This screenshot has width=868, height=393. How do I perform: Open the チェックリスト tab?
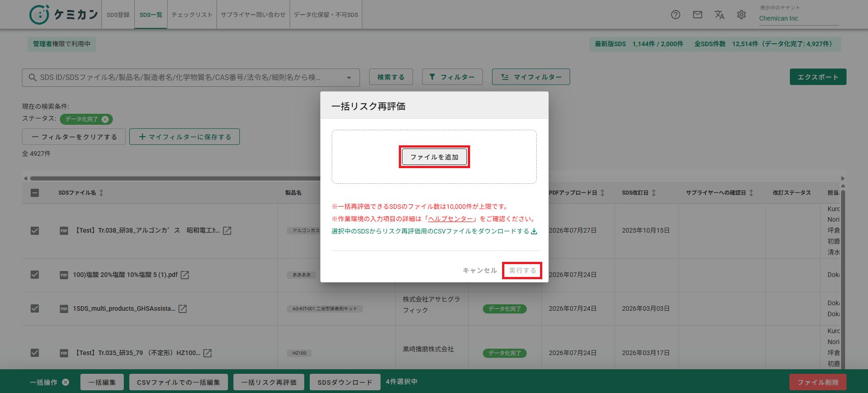point(192,15)
